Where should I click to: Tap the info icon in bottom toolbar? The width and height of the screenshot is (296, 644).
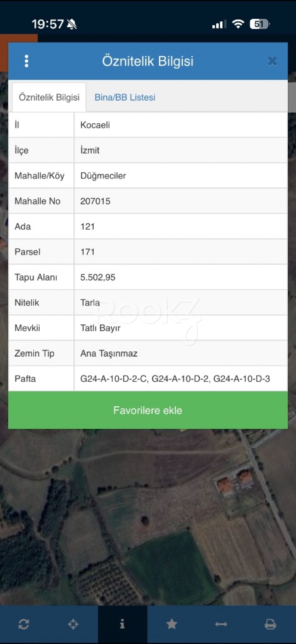[x=122, y=624]
